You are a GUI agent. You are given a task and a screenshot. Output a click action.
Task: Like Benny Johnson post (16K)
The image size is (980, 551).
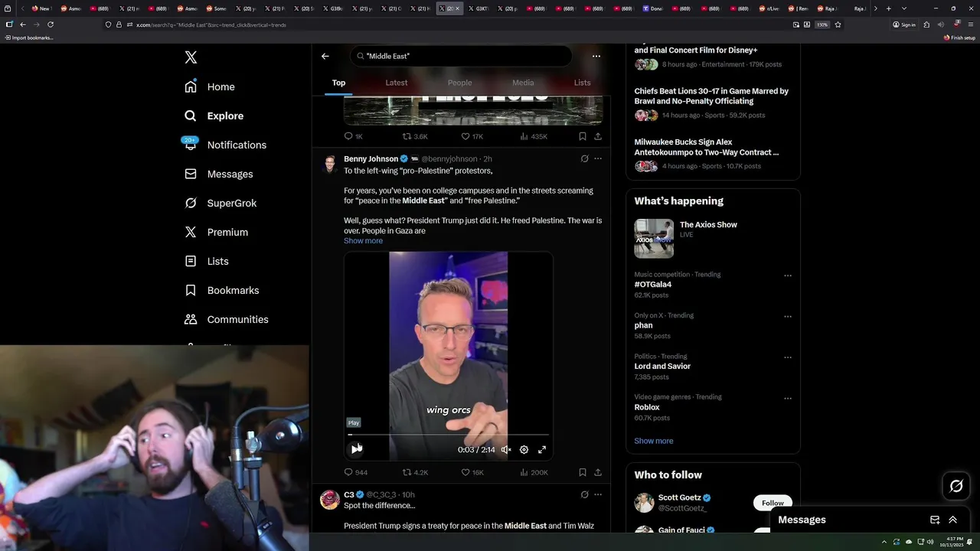(472, 472)
